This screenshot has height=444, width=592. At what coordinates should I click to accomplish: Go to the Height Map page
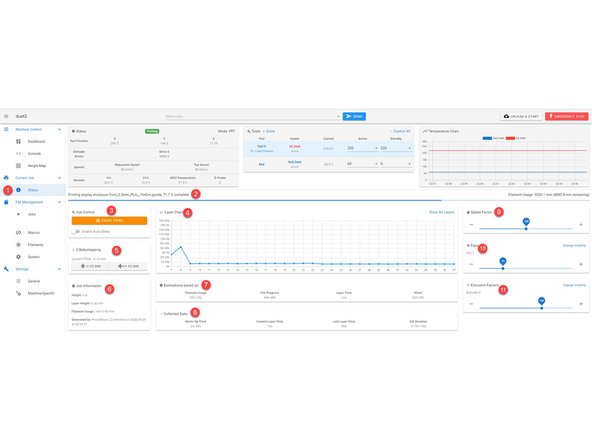[x=37, y=165]
